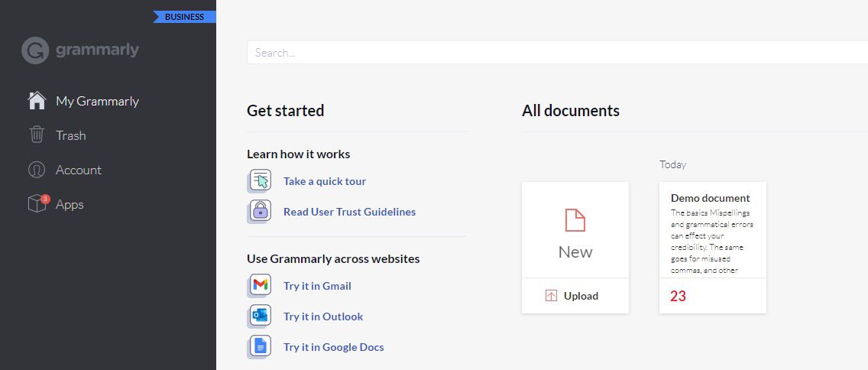Click the upload arrow icon
This screenshot has height=370, width=868.
point(551,296)
